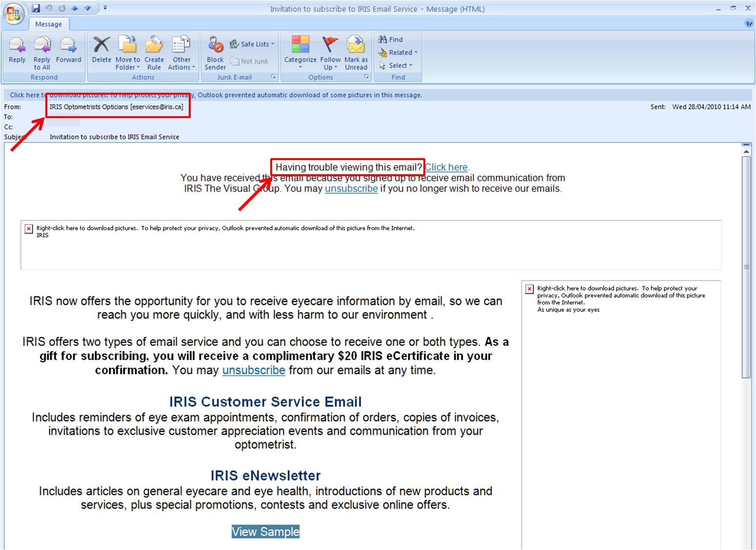Screen dimensions: 756x550
Task: Click the blocked IRIS banner image placeholder
Action: (x=371, y=245)
